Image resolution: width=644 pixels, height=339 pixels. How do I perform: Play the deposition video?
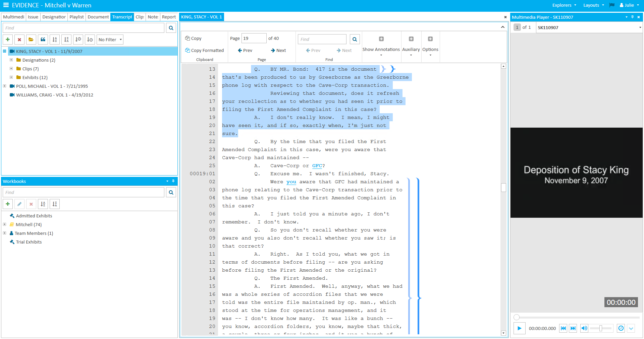coord(519,328)
